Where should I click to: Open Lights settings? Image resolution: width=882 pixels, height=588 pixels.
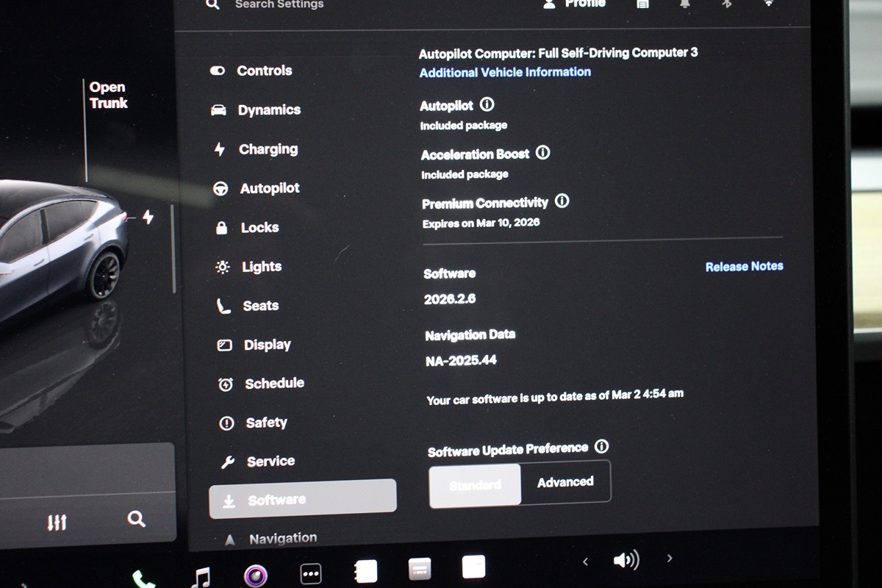[x=248, y=267]
